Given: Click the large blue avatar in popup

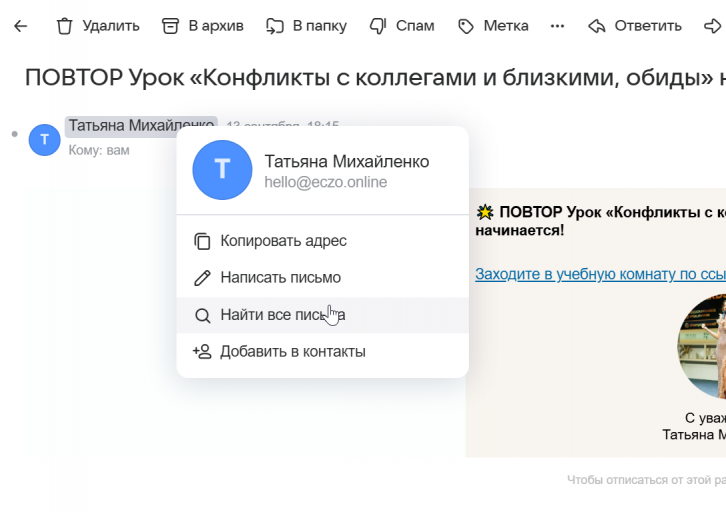Looking at the screenshot, I should point(222,170).
